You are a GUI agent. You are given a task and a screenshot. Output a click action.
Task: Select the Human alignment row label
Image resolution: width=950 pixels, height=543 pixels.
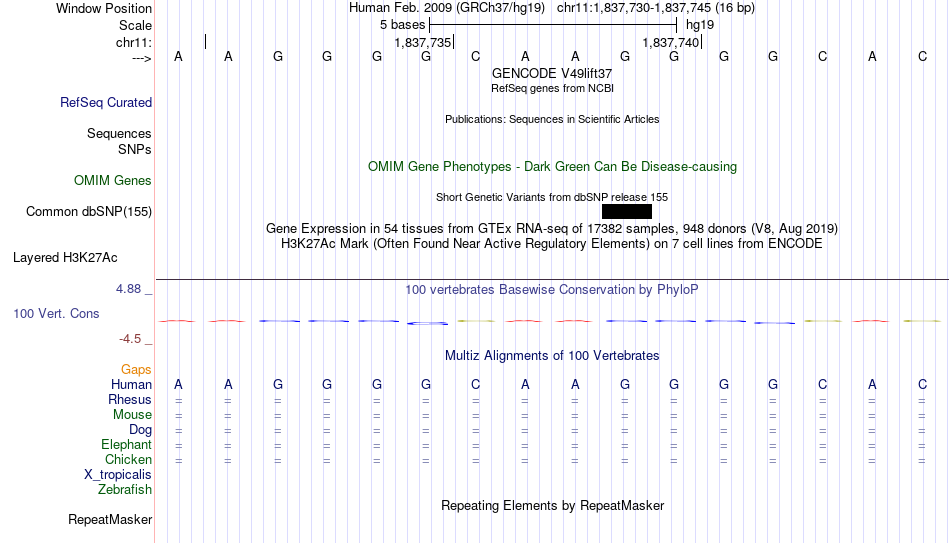[x=131, y=385]
